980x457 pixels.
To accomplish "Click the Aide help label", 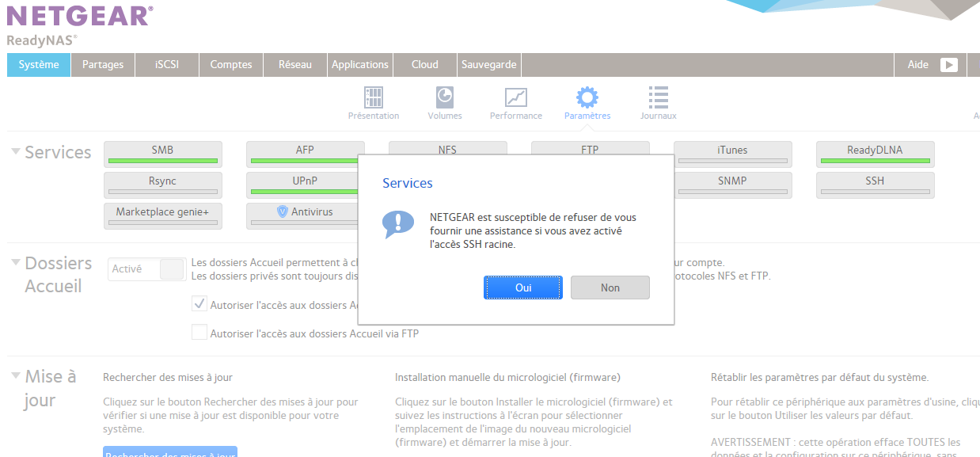I will click(x=918, y=65).
